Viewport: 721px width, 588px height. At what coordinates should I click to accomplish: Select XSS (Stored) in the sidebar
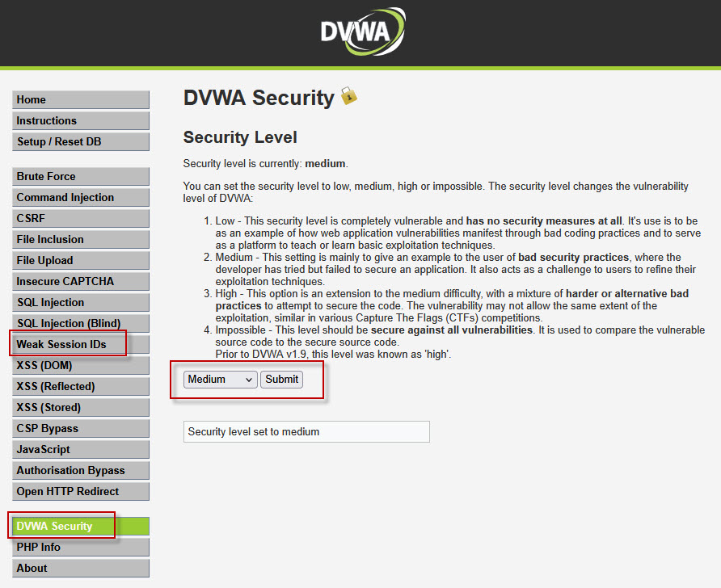[x=81, y=407]
